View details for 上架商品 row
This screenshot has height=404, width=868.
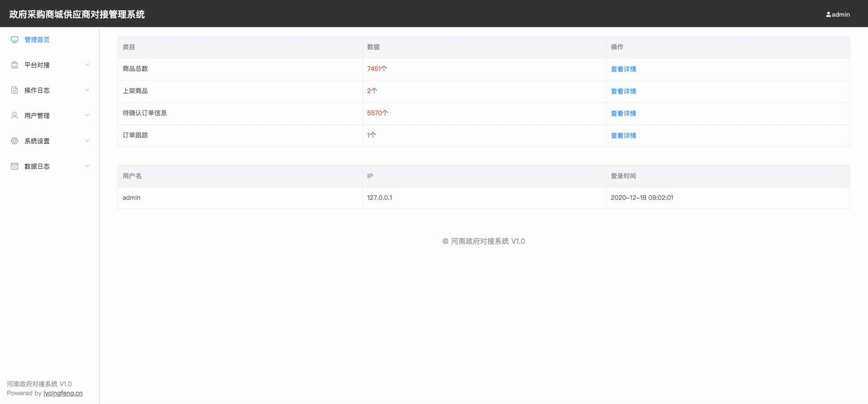click(x=623, y=91)
